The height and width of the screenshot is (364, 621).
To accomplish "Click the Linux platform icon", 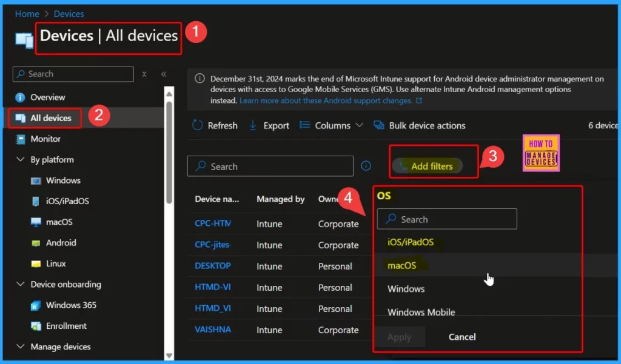I will (36, 264).
